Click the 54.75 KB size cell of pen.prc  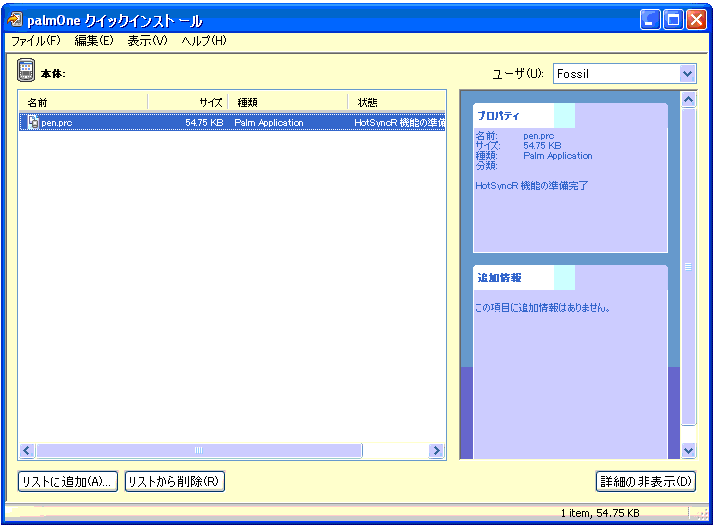click(204, 123)
